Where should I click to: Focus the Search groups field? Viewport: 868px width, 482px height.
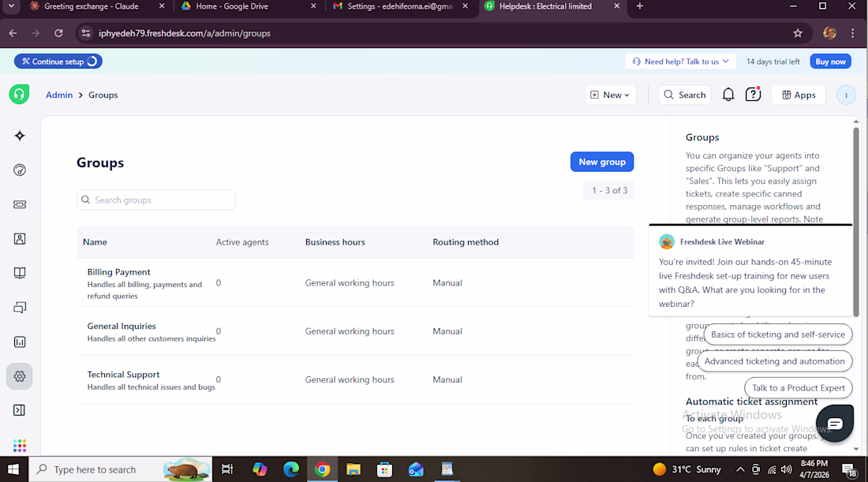click(156, 200)
